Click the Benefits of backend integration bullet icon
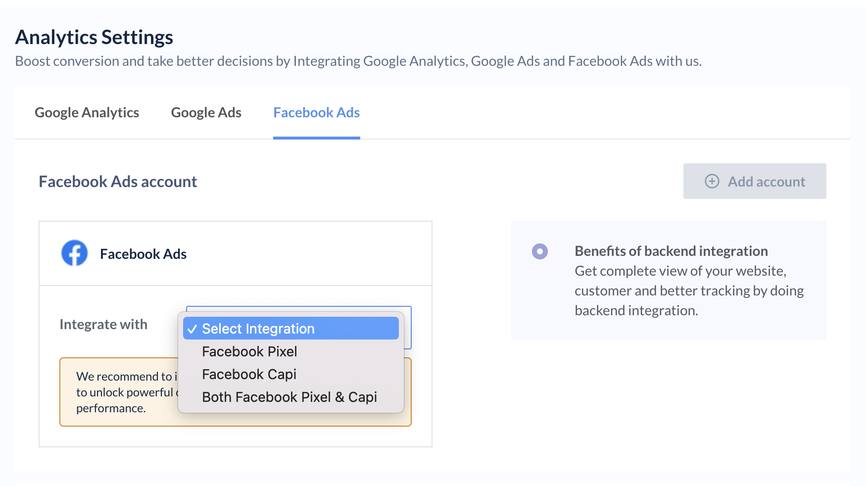Image resolution: width=868 pixels, height=486 pixels. pyautogui.click(x=540, y=251)
